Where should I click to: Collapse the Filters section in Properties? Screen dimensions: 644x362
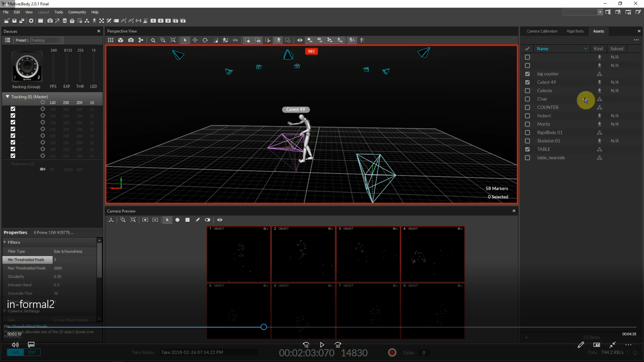(x=5, y=242)
